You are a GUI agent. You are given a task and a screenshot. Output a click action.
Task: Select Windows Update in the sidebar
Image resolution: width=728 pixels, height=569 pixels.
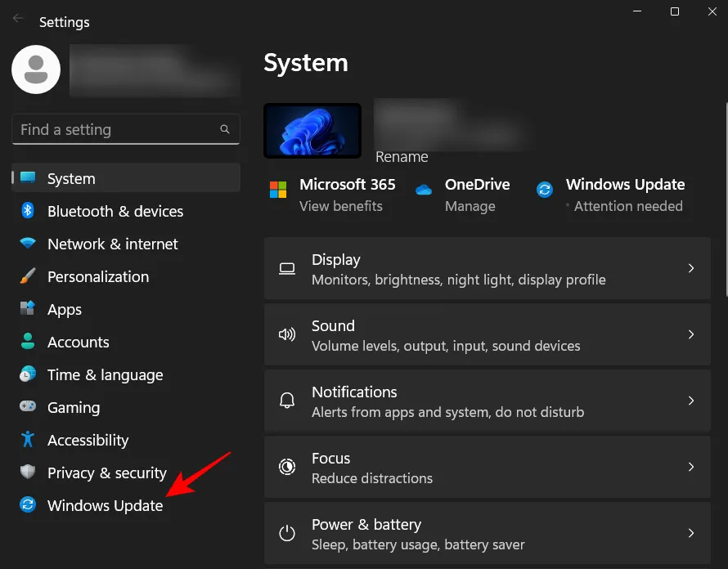tap(105, 505)
